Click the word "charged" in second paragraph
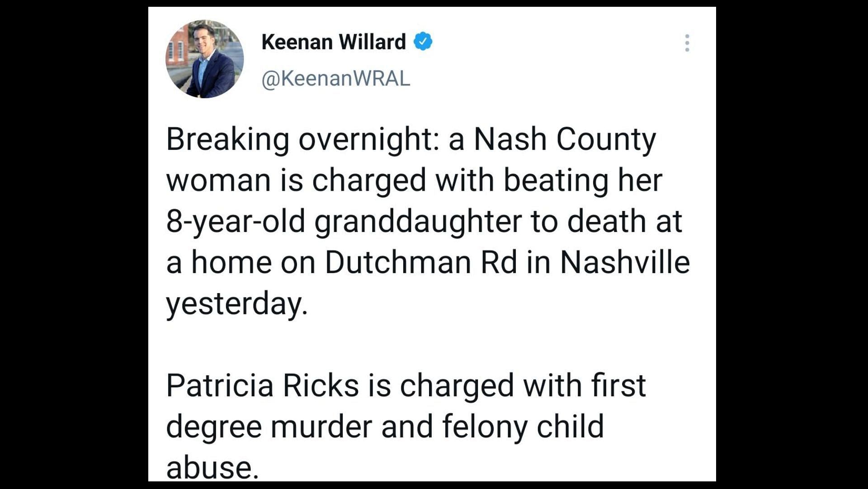This screenshot has width=868, height=489. [x=457, y=386]
